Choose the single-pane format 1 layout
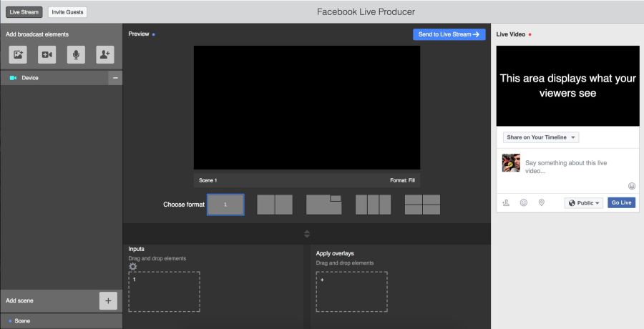This screenshot has height=329, width=644. [x=225, y=205]
